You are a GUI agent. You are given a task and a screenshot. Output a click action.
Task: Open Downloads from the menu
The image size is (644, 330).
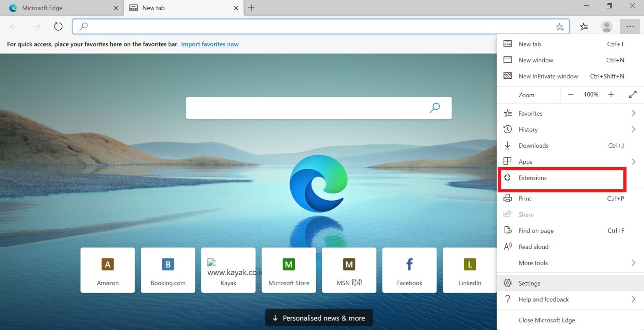coord(533,145)
